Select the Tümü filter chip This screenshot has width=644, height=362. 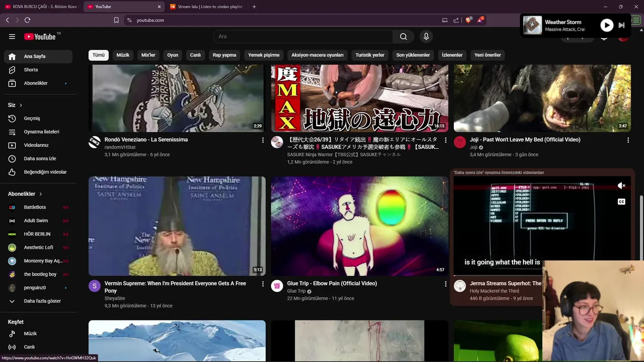click(99, 55)
